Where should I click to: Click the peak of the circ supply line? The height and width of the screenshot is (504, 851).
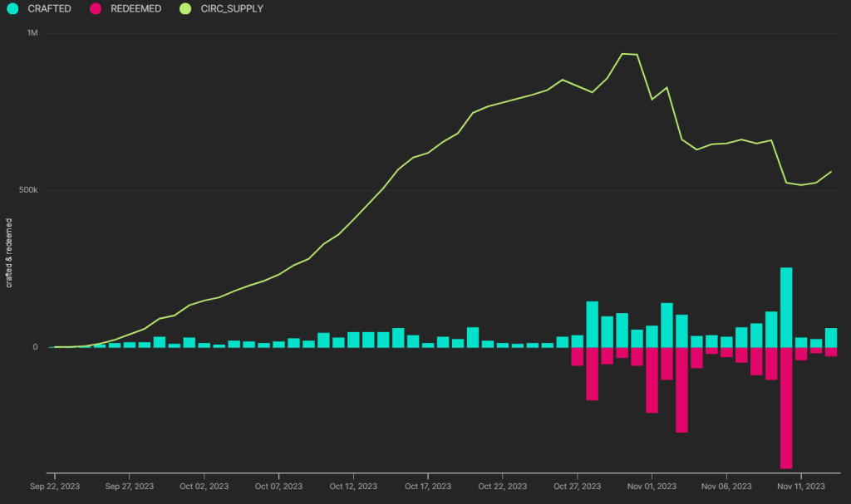pyautogui.click(x=622, y=54)
